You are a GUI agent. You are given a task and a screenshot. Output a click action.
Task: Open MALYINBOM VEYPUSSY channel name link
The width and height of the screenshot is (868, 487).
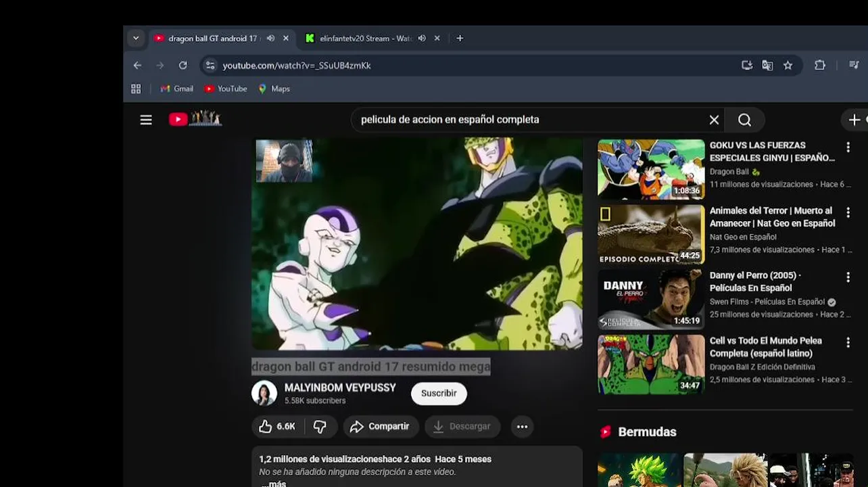340,388
